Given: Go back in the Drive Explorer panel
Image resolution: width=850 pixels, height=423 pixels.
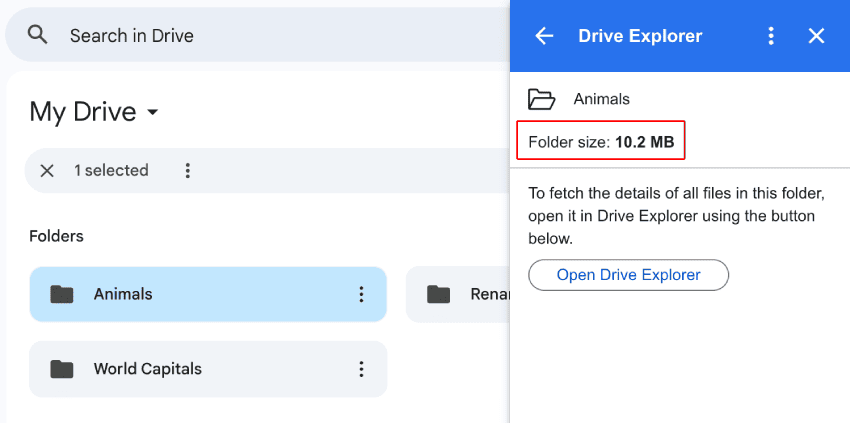Looking at the screenshot, I should pos(544,36).
